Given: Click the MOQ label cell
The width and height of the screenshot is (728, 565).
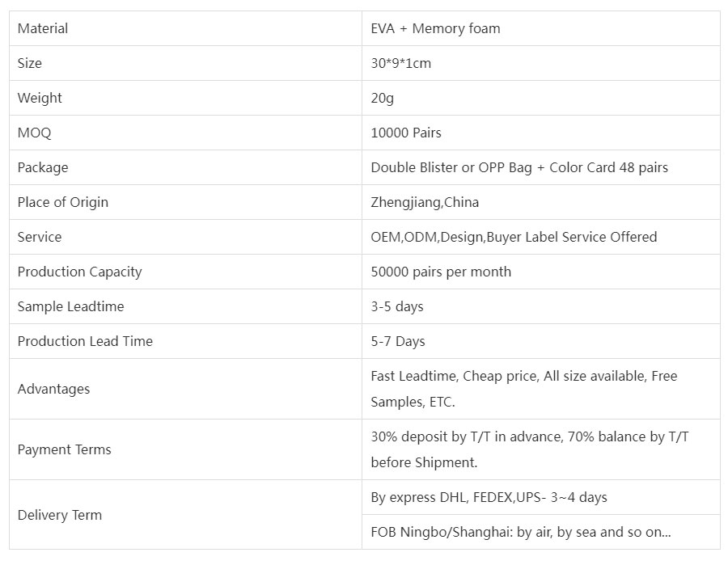Looking at the screenshot, I should pos(185,133).
